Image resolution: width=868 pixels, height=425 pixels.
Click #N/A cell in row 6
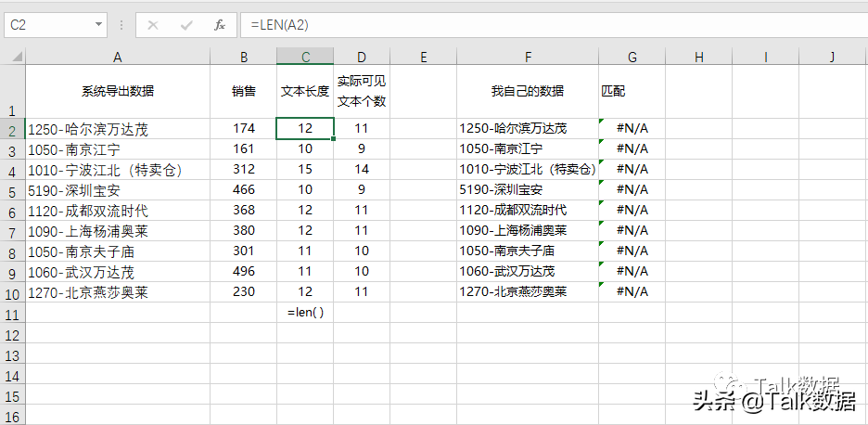click(632, 211)
